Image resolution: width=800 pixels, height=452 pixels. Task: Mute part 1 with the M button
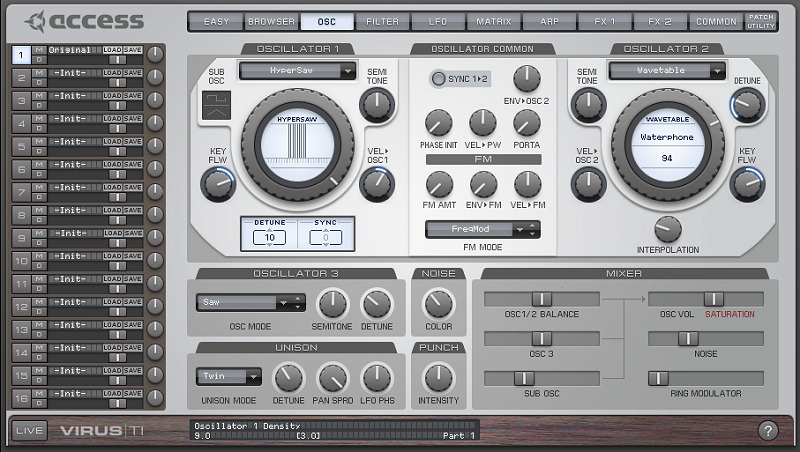(x=38, y=49)
